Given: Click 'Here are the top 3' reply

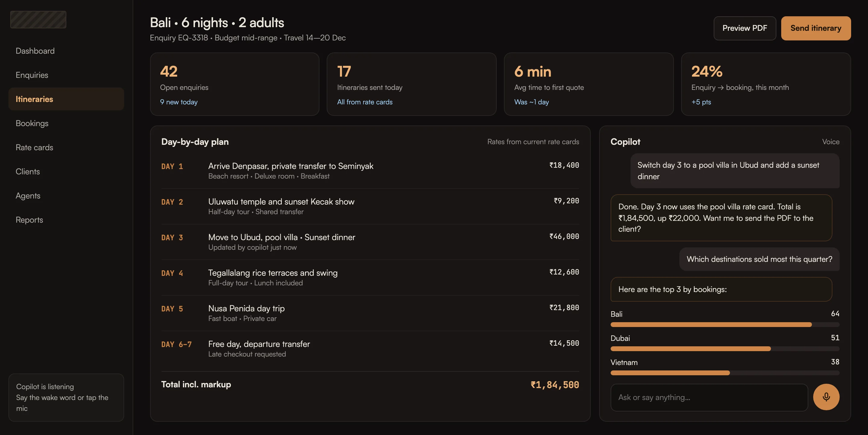Looking at the screenshot, I should [x=721, y=289].
